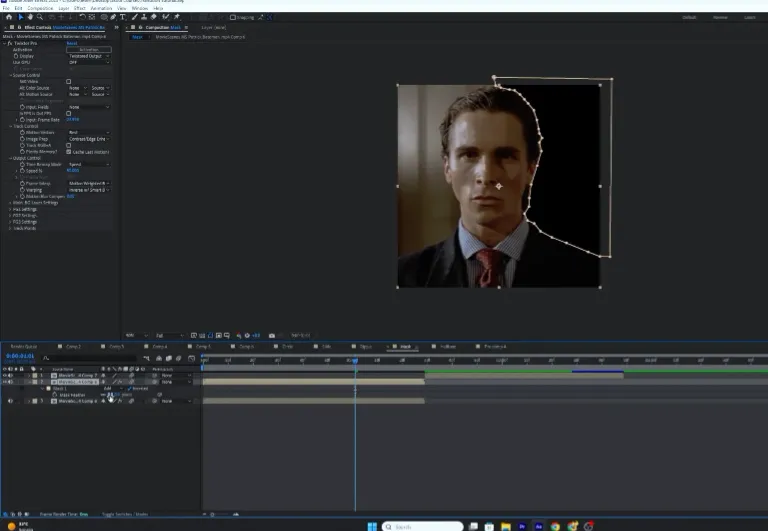Click the Mask breadcrumb in composition viewer
The width and height of the screenshot is (768, 531).
point(137,37)
